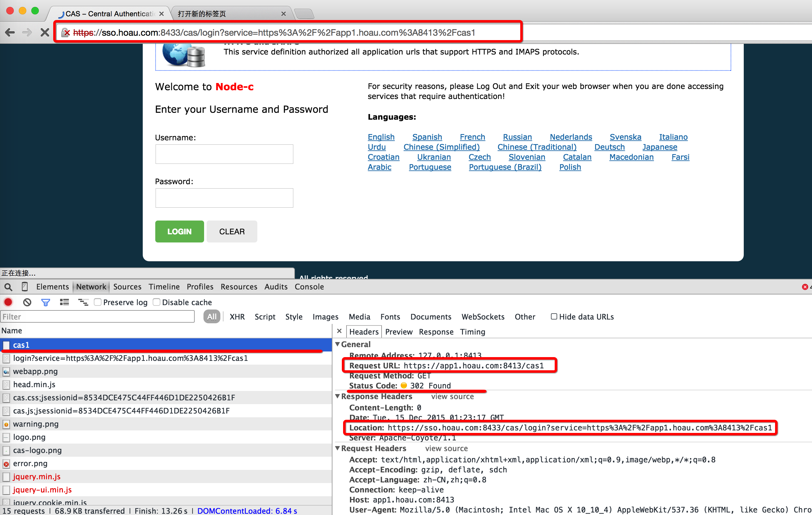This screenshot has width=812, height=515.
Task: Collapse the General section
Action: 337,344
